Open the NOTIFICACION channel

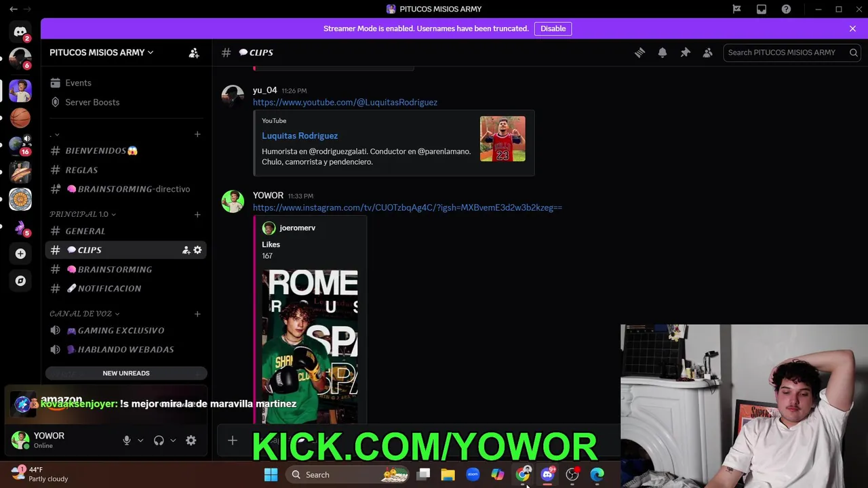click(x=126, y=288)
